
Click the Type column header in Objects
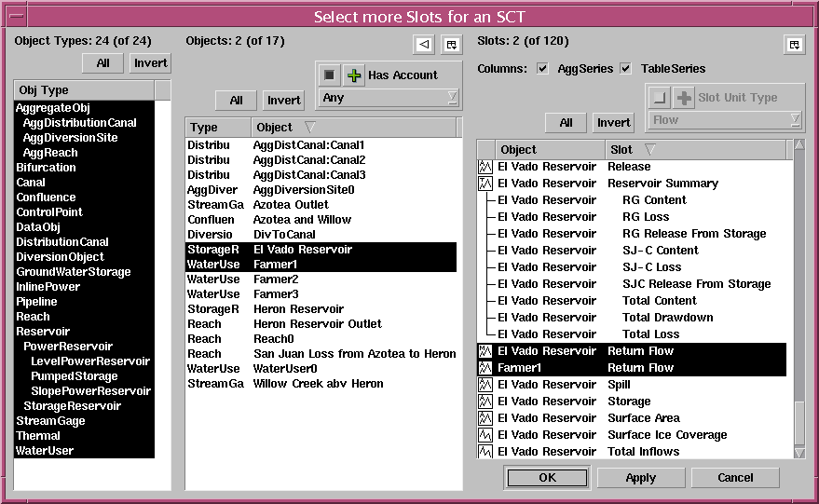218,128
